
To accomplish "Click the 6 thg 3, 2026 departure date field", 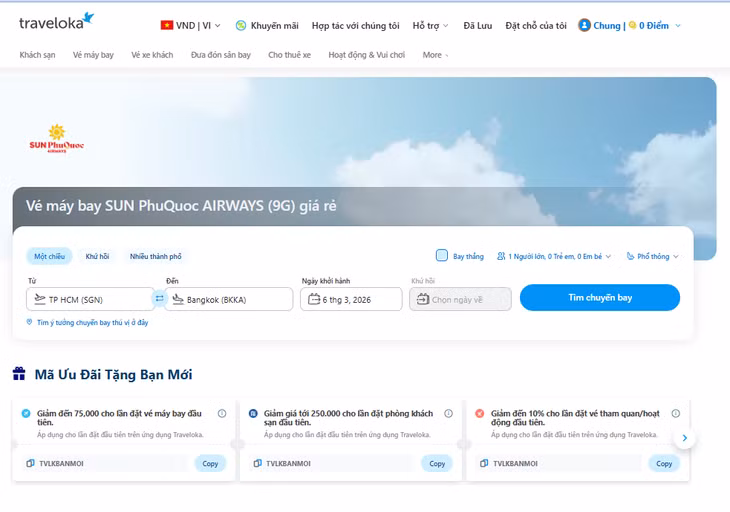I will pos(351,299).
